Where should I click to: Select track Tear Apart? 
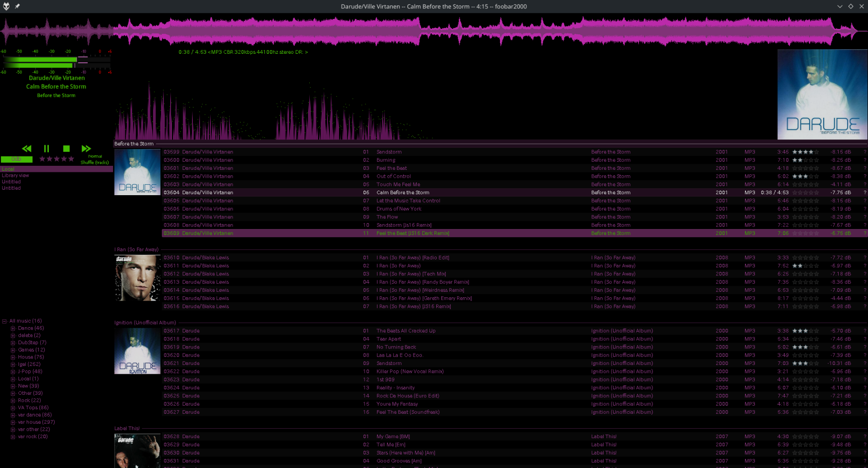[514, 339]
